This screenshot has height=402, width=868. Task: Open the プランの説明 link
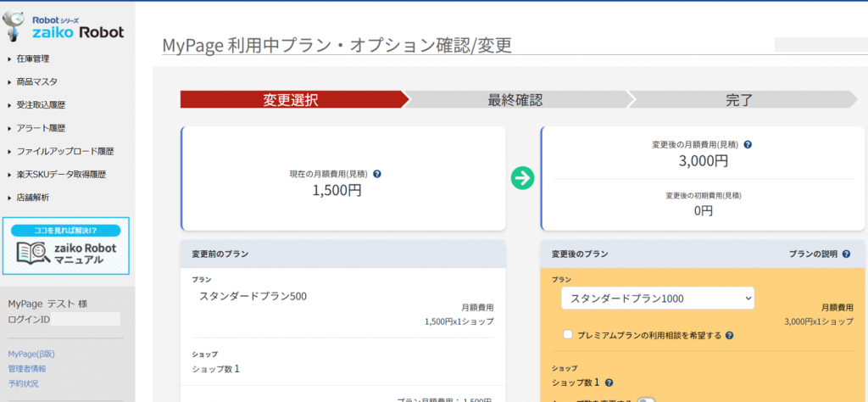point(813,254)
